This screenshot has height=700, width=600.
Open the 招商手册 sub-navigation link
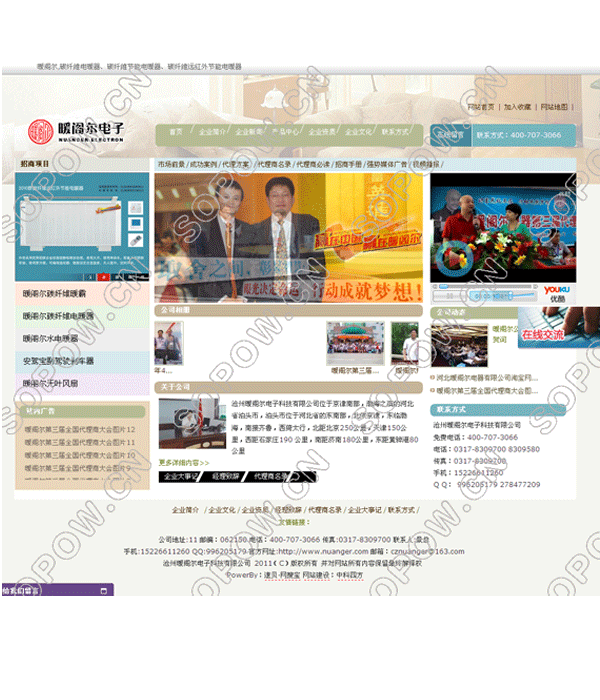pos(349,165)
